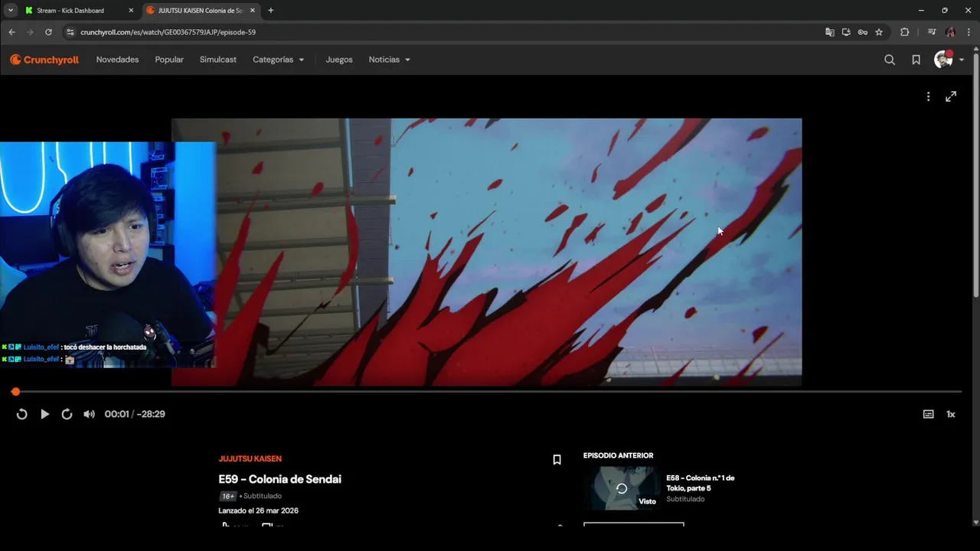Click the scrollbar down arrow
This screenshot has height=551, width=980.
pyautogui.click(x=975, y=523)
